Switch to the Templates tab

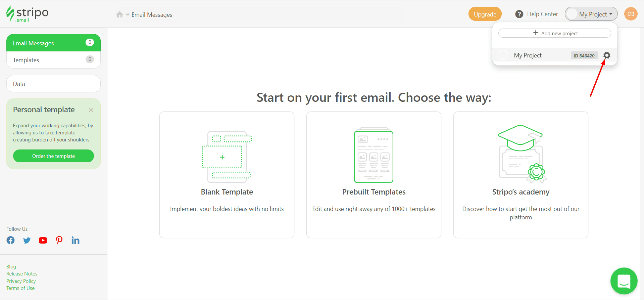point(26,60)
